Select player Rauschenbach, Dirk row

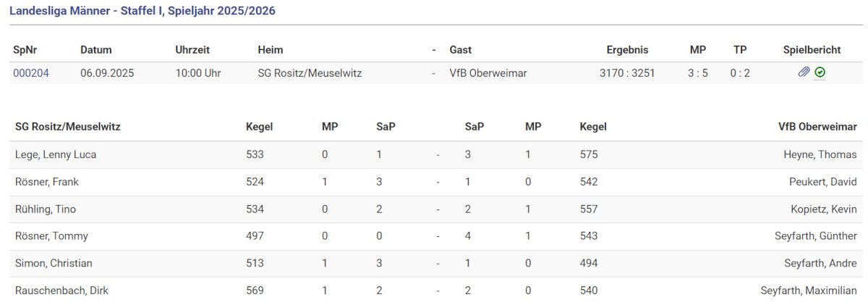coord(62,291)
